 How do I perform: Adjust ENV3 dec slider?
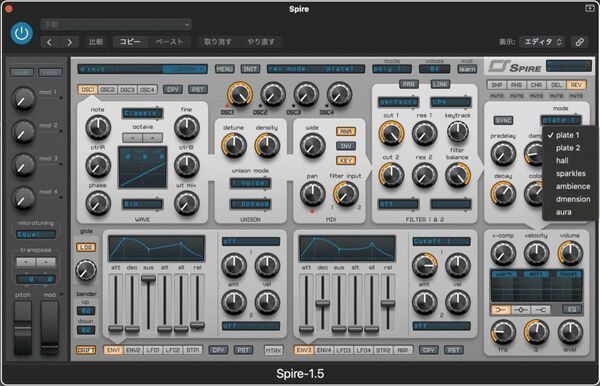[x=322, y=304]
